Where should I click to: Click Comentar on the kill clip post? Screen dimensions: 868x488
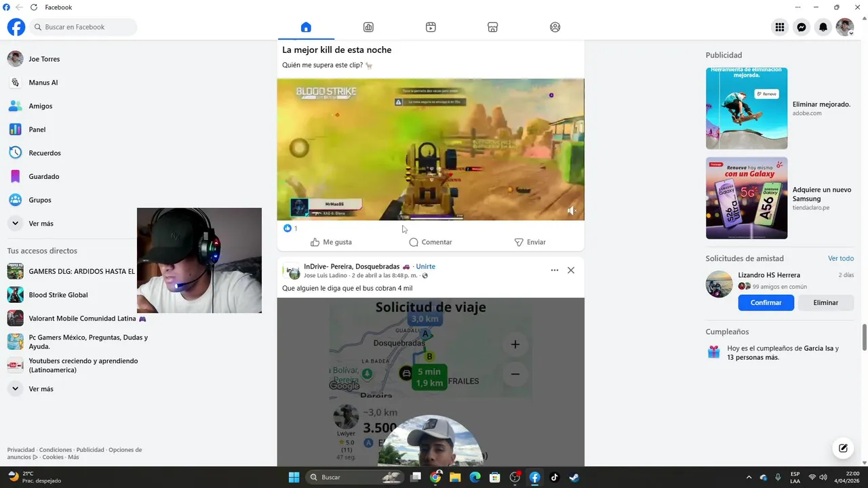(x=431, y=242)
